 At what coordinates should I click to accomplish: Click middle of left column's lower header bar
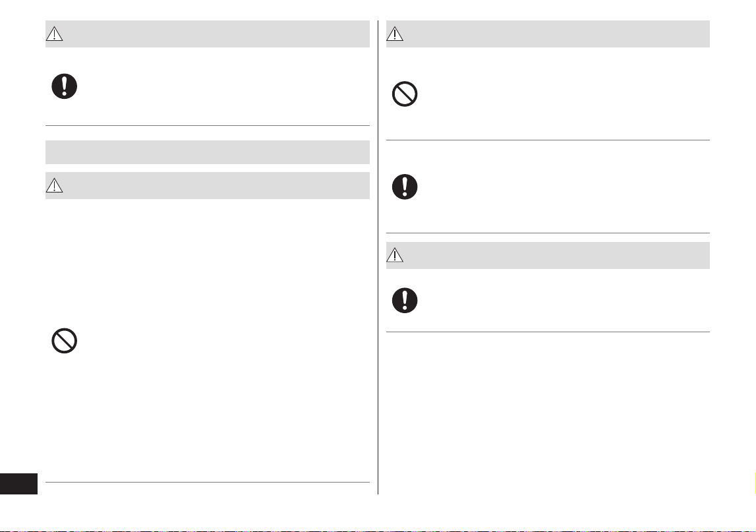tap(208, 185)
